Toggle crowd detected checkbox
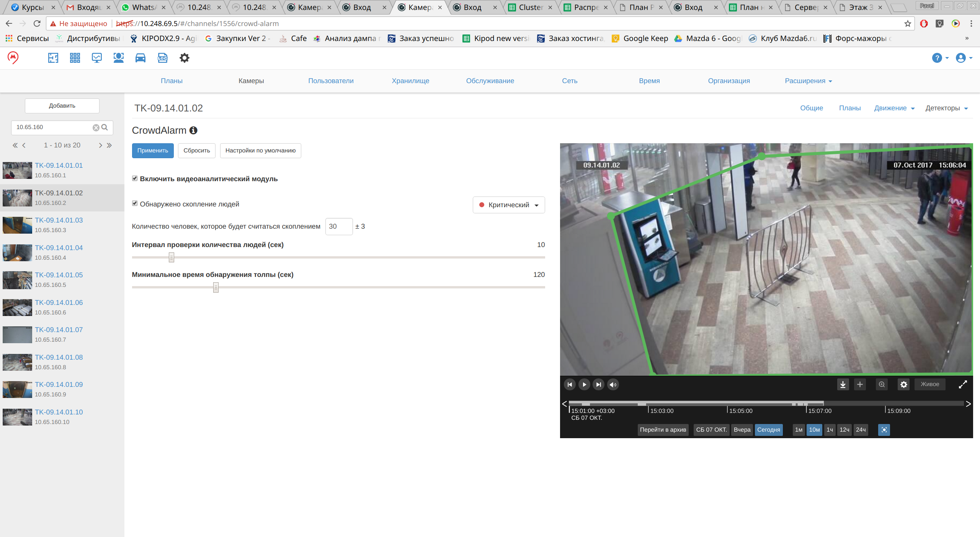Viewport: 980px width, 537px height. click(135, 203)
